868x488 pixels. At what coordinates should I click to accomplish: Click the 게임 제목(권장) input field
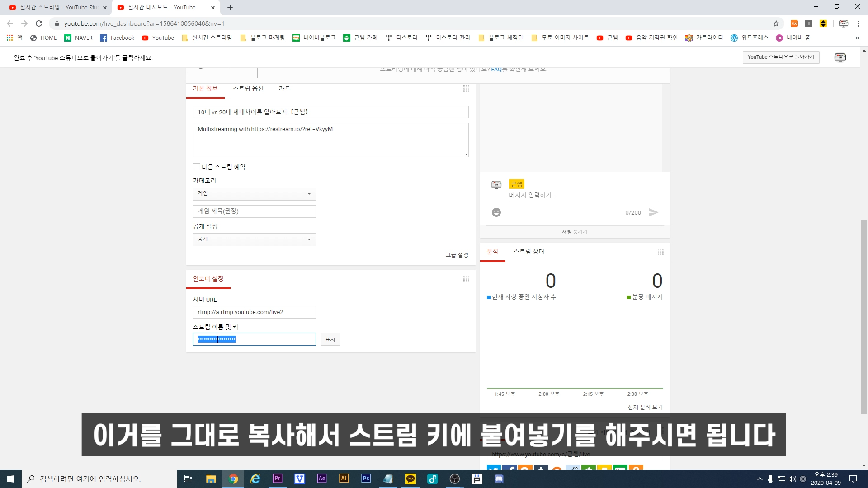(x=254, y=211)
